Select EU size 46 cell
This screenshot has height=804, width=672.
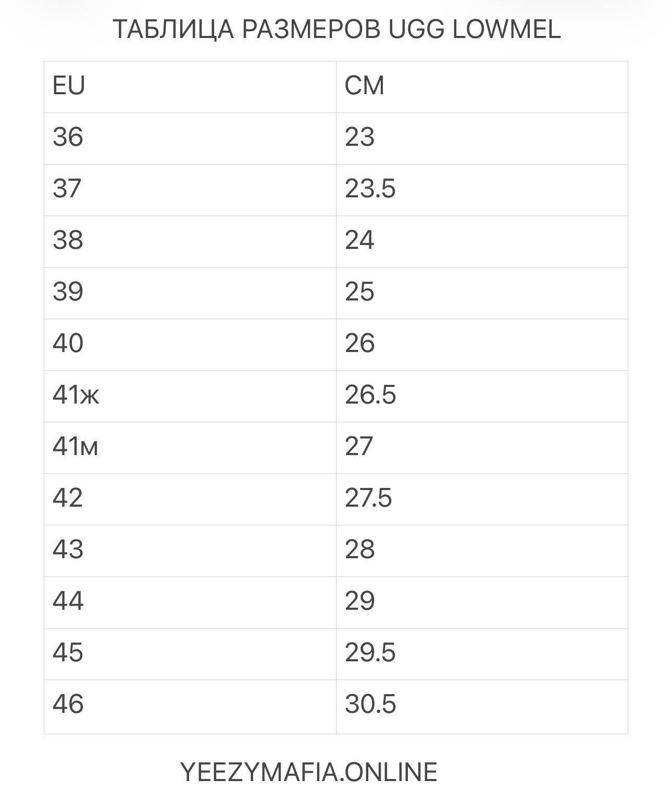68,704
